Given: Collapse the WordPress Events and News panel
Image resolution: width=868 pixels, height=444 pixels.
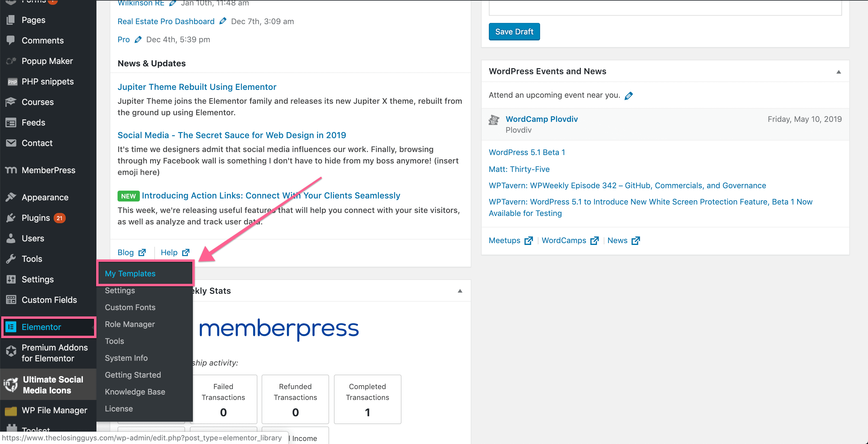Looking at the screenshot, I should click(x=839, y=71).
